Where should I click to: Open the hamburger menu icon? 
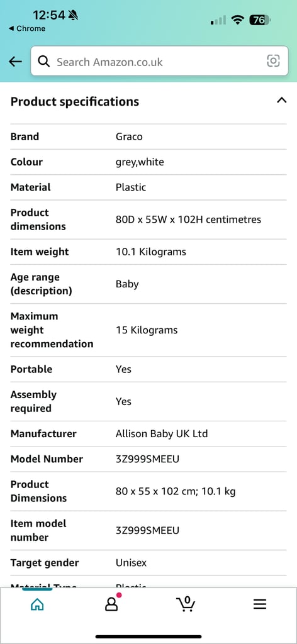pyautogui.click(x=260, y=604)
